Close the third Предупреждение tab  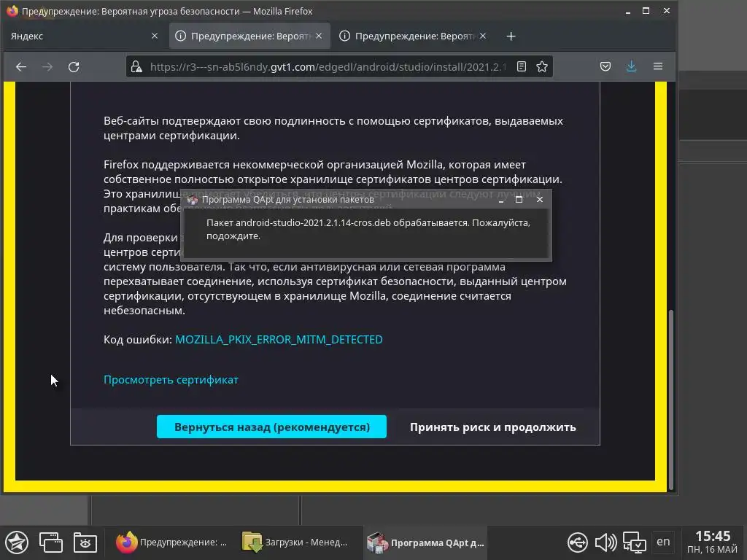[x=483, y=36]
